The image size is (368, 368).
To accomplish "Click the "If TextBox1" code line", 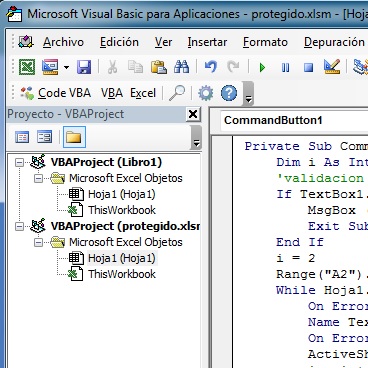I will [322, 194].
